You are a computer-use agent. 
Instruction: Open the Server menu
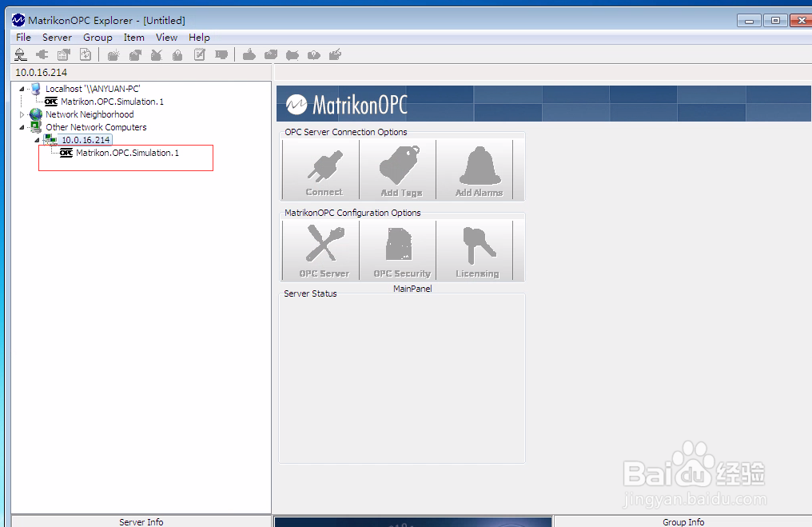click(57, 37)
